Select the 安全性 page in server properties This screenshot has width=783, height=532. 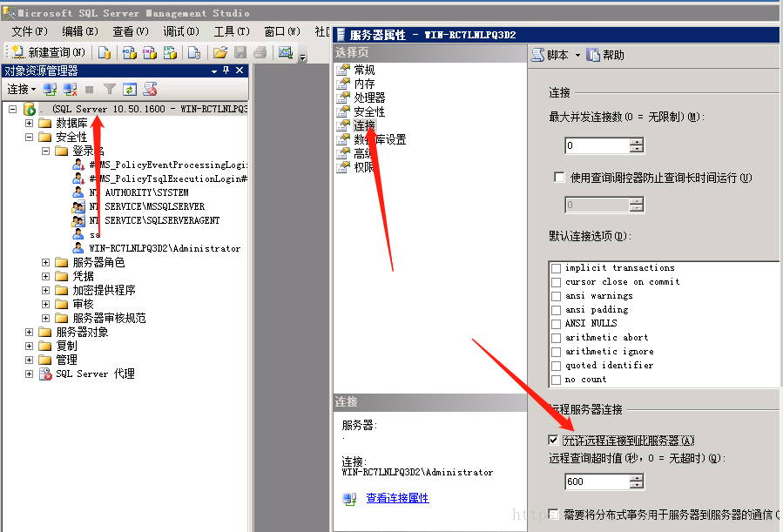point(369,111)
